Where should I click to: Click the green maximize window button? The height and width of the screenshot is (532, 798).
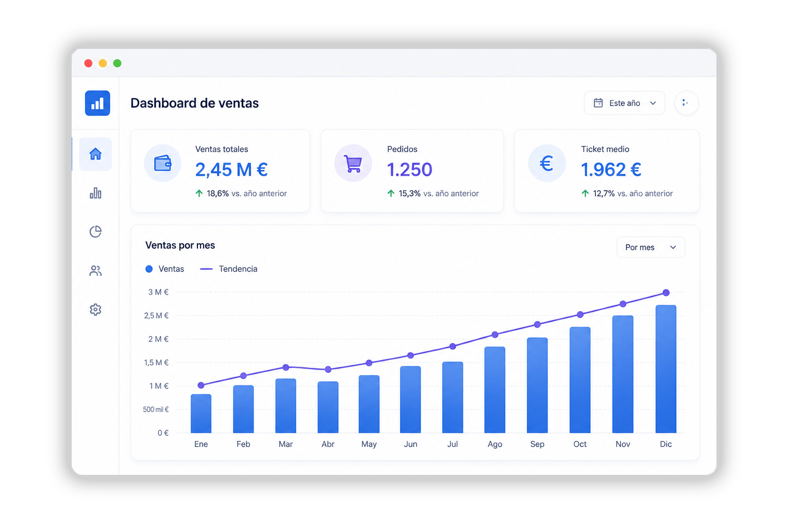[117, 63]
